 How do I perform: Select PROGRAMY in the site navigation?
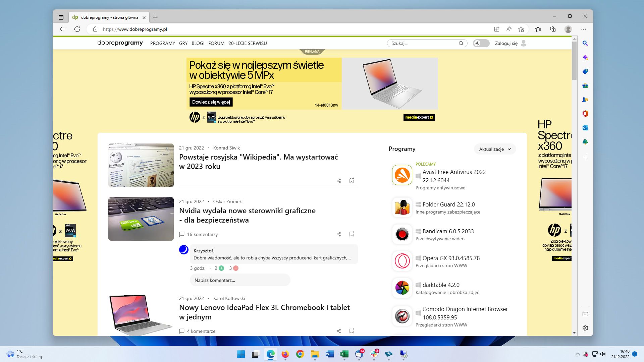tap(162, 43)
